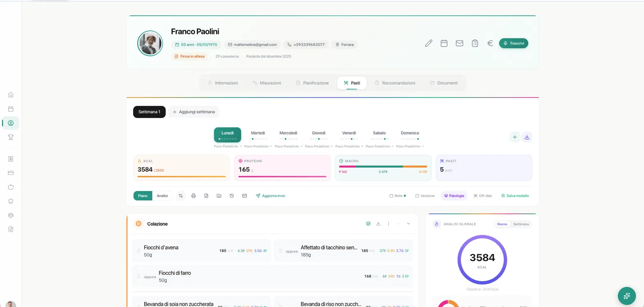644x307 pixels.
Task: Open the three-dot menu in Colazione header
Action: (389, 224)
